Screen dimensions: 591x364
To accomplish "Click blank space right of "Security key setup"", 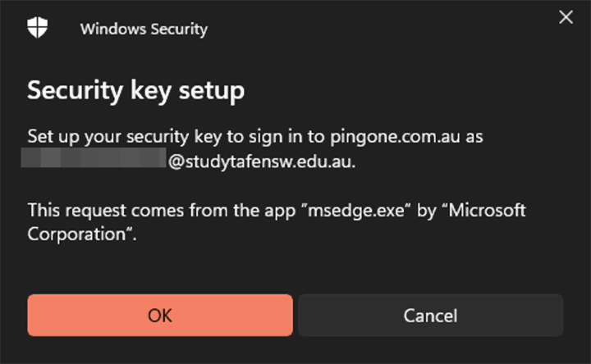I will pos(394,90).
